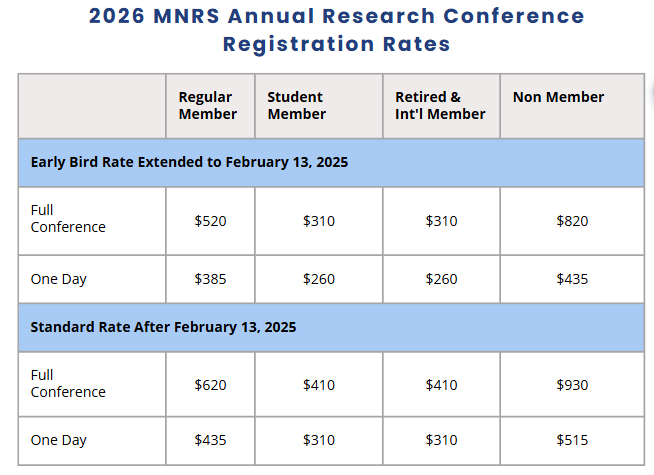Click One Day label under Early Bird
This screenshot has width=654, height=475.
(58, 279)
